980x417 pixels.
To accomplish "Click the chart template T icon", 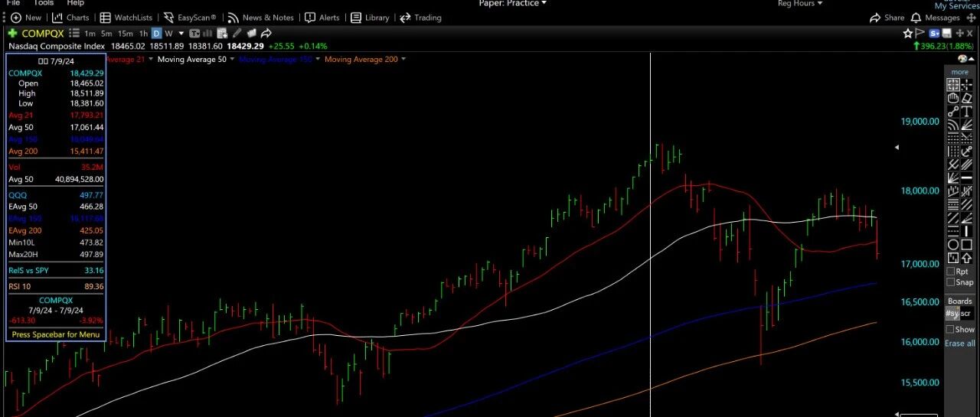I will pos(194,33).
